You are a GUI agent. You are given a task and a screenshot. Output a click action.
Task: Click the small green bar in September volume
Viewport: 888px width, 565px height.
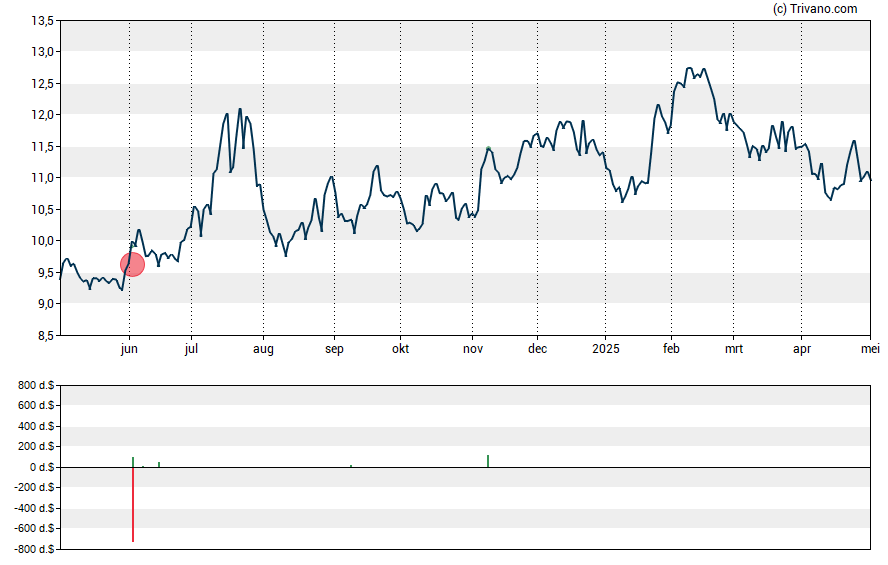[x=351, y=466]
